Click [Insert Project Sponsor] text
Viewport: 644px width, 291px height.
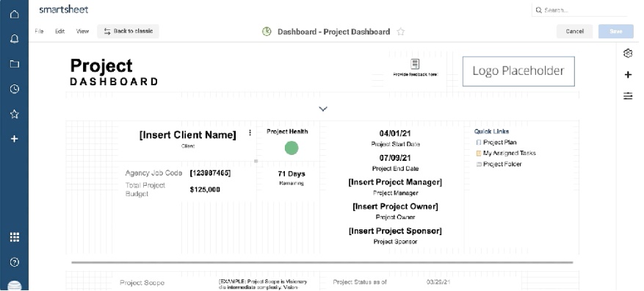pos(395,231)
